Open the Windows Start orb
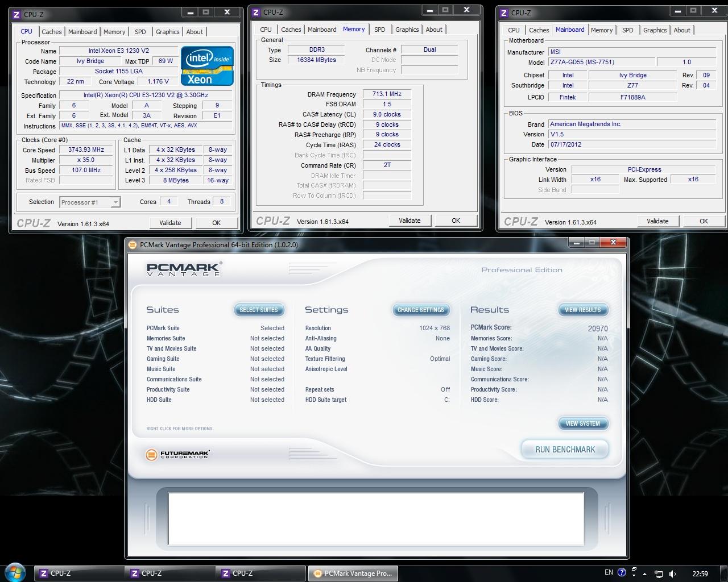This screenshot has height=582, width=728. [x=15, y=572]
